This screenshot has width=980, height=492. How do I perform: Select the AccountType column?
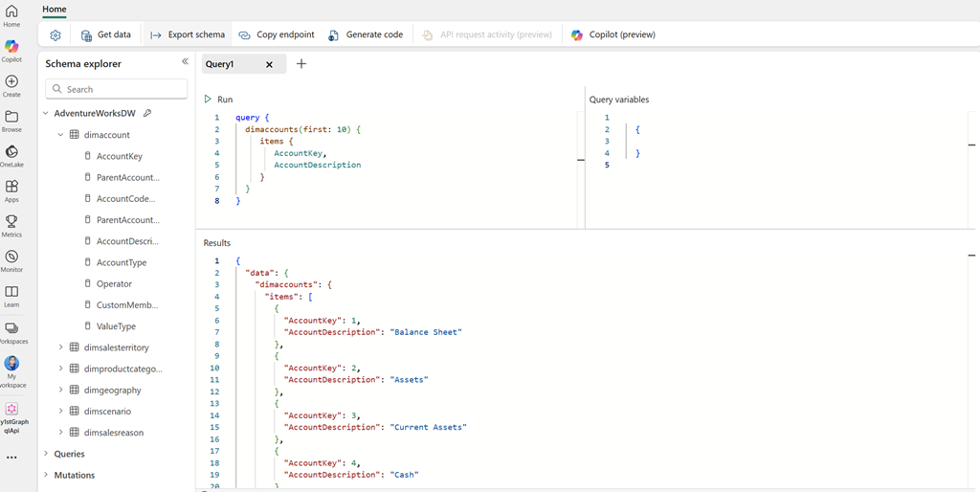pyautogui.click(x=122, y=262)
